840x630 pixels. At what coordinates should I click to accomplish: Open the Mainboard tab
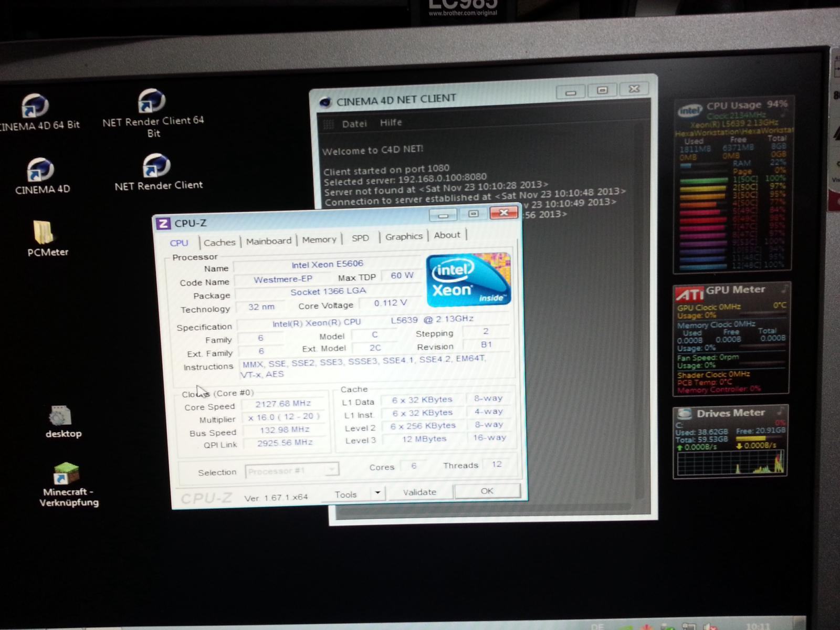[x=269, y=241]
